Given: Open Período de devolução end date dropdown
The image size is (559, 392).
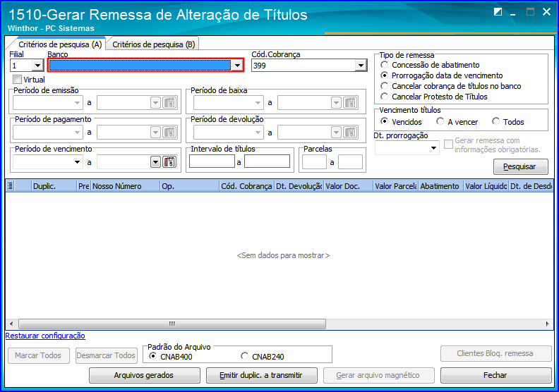Looking at the screenshot, I should [x=336, y=133].
